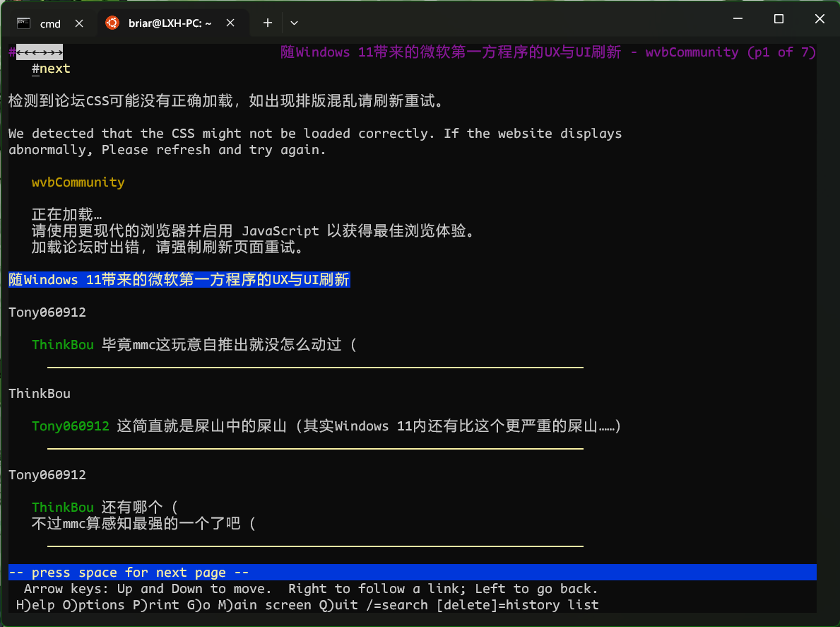Screen dimensions: 840x627
Task: Close the briar@LXH-PC tab
Action: (x=230, y=23)
